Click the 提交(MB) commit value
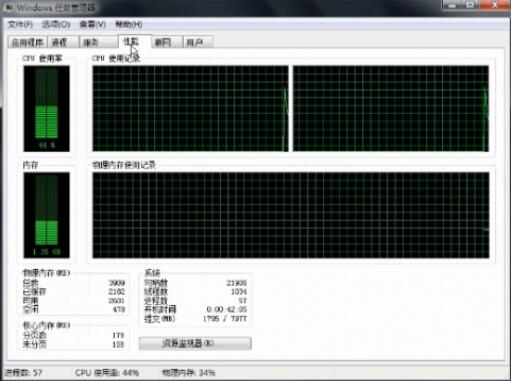511x381 pixels. pos(225,319)
